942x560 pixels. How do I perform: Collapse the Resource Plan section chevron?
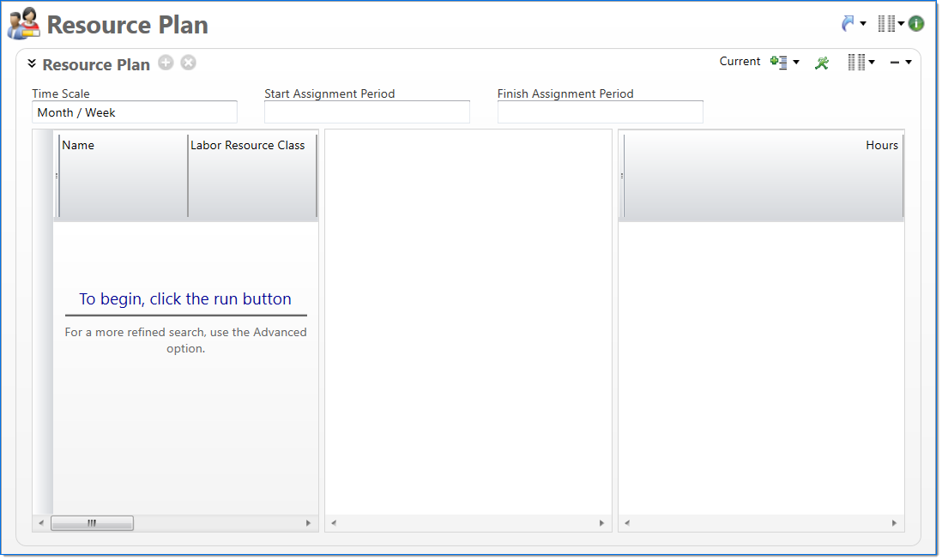pos(32,63)
